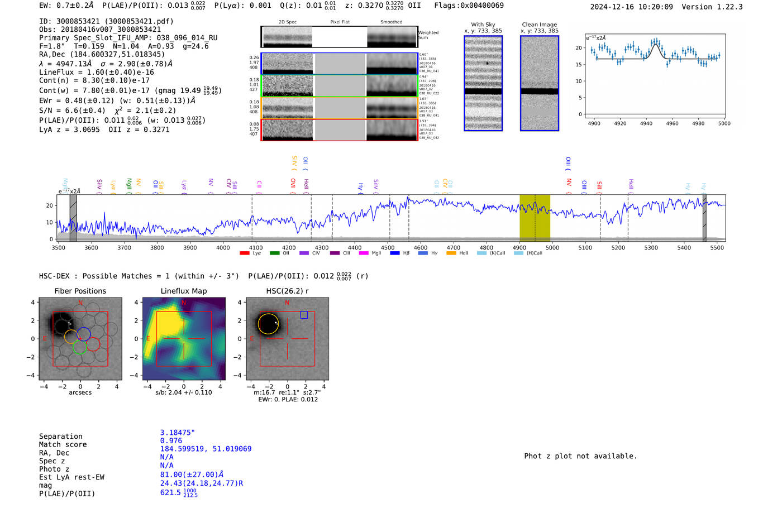Click the Weighted Sum 2D spectrum row
The image size is (782, 532).
[x=339, y=37]
